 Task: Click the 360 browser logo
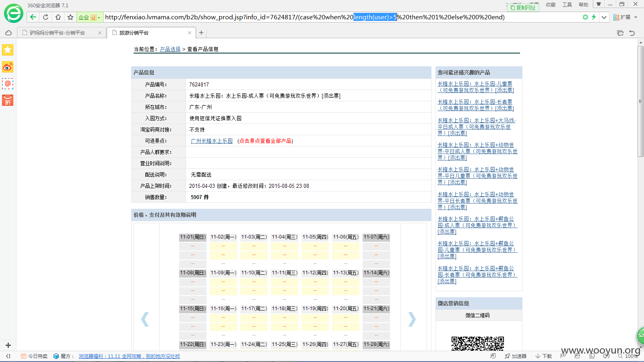[x=14, y=14]
